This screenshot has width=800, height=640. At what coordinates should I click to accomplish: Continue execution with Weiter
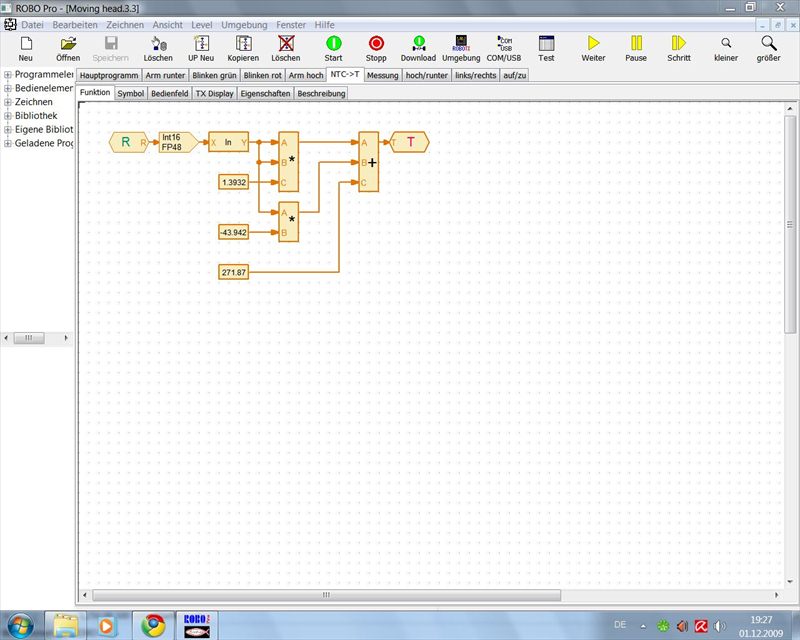(593, 49)
